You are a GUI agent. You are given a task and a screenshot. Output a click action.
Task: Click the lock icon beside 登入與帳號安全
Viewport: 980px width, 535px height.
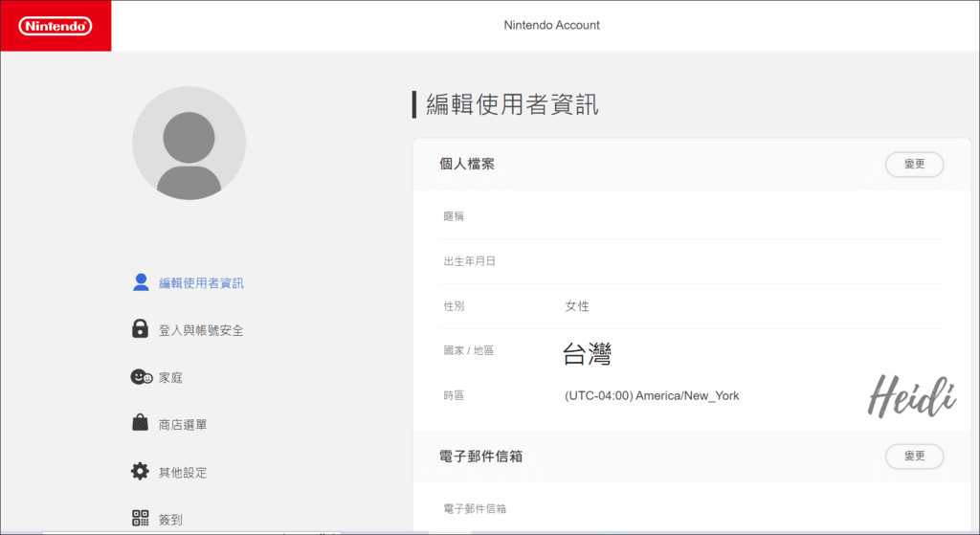140,328
